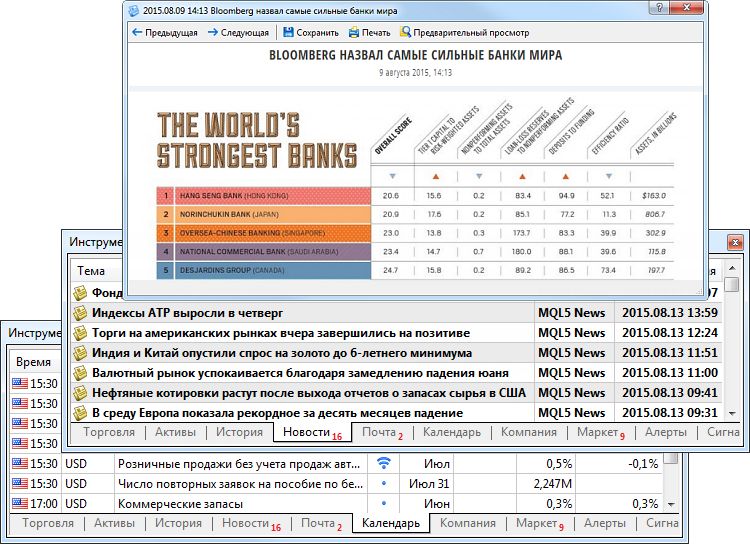This screenshot has height=544, width=750.
Task: Switch to История tab in calendar window
Action: click(x=178, y=523)
